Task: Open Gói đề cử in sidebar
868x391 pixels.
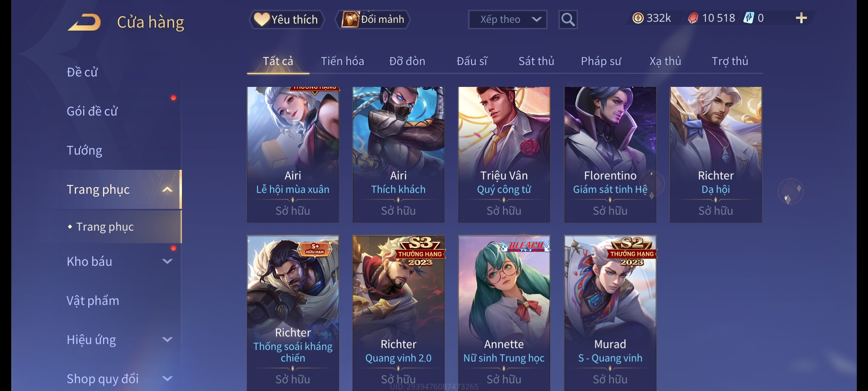Action: point(92,111)
